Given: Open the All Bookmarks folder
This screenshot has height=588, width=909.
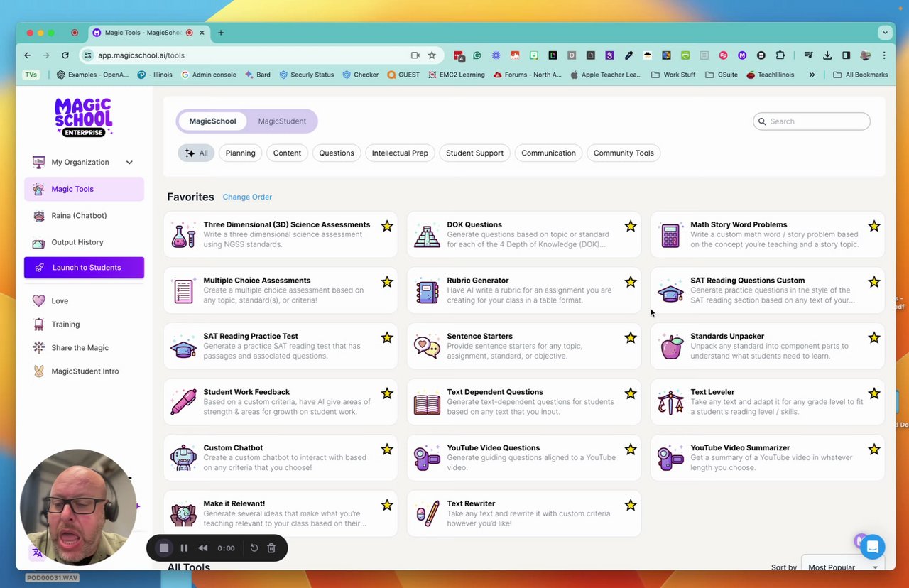Looking at the screenshot, I should click(860, 75).
